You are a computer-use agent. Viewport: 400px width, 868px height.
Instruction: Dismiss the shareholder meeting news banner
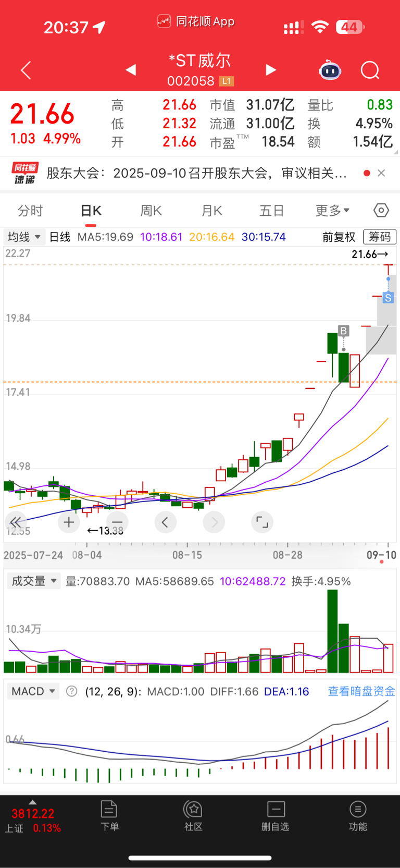(381, 173)
